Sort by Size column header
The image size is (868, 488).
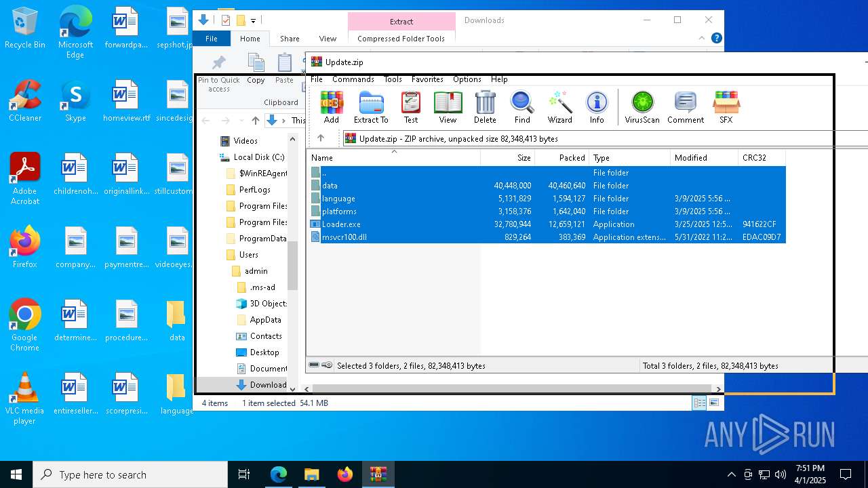click(x=508, y=157)
